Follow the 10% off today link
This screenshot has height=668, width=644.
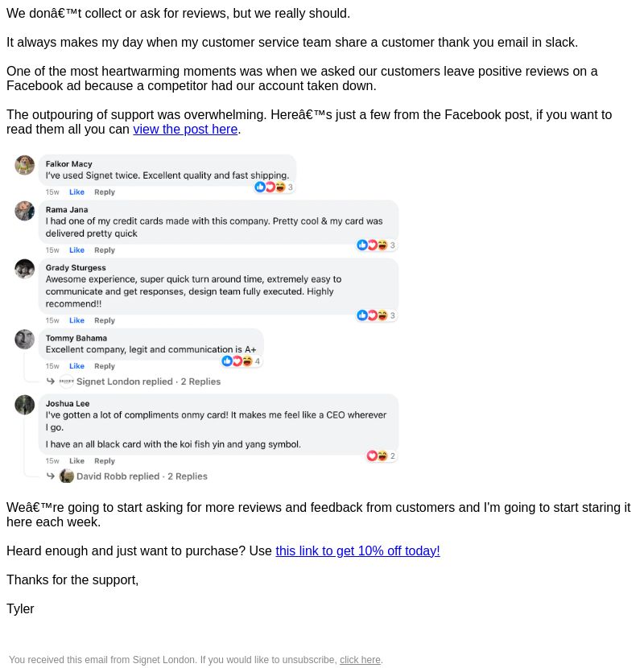[357, 550]
